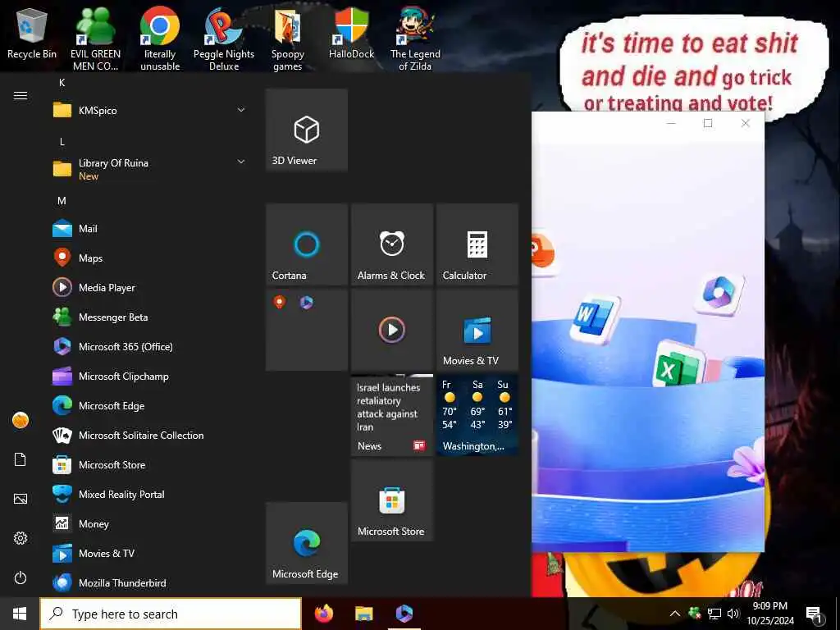
Task: Open the Cortana tile
Action: pos(307,244)
